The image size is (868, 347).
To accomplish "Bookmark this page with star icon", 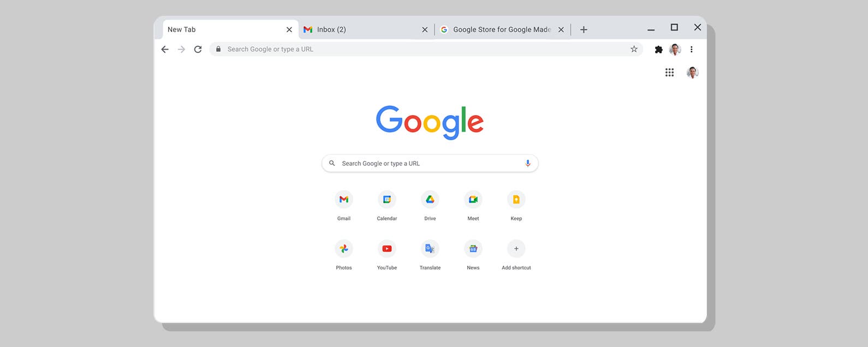I will pyautogui.click(x=634, y=49).
